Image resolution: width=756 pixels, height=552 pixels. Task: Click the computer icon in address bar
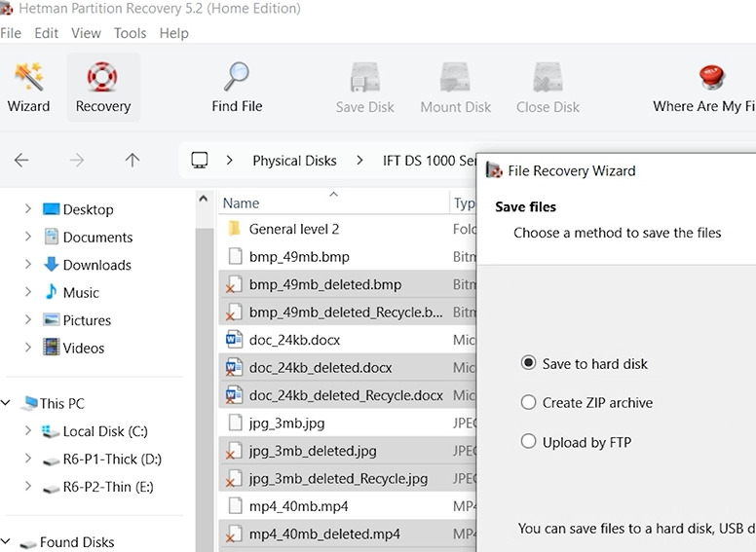(199, 160)
